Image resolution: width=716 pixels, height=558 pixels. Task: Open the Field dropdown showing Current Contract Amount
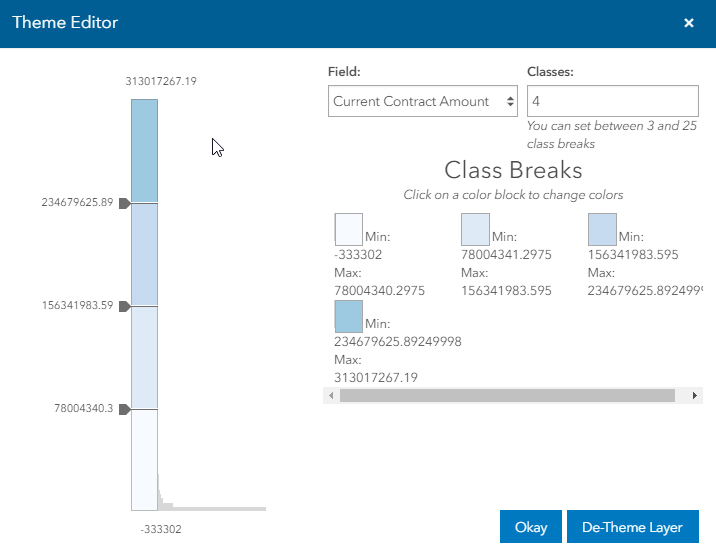coord(422,101)
